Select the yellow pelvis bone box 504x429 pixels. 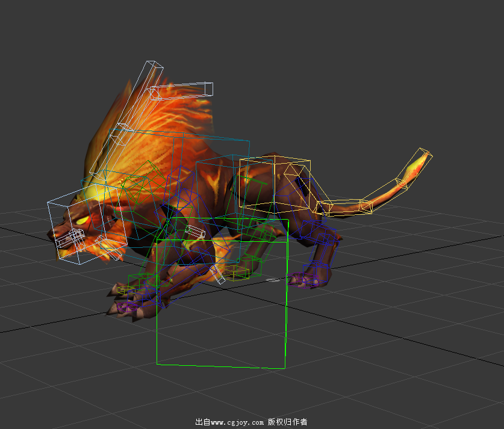point(274,184)
